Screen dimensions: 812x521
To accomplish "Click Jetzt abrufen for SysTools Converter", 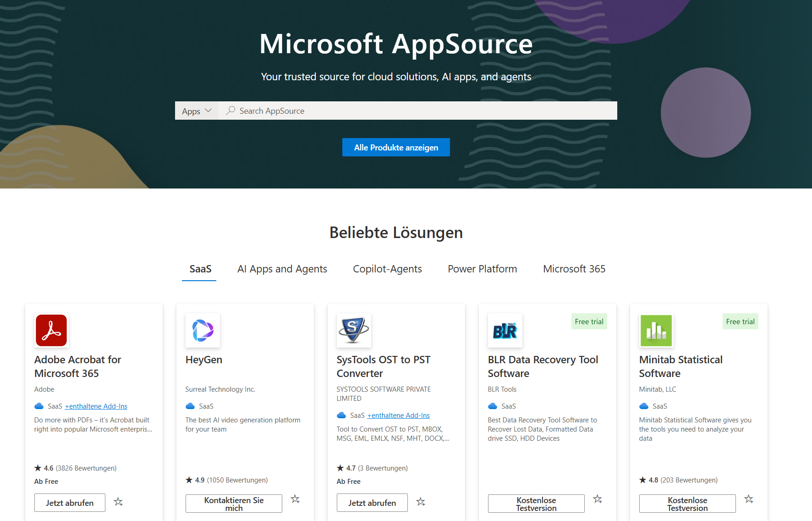I will [x=372, y=503].
